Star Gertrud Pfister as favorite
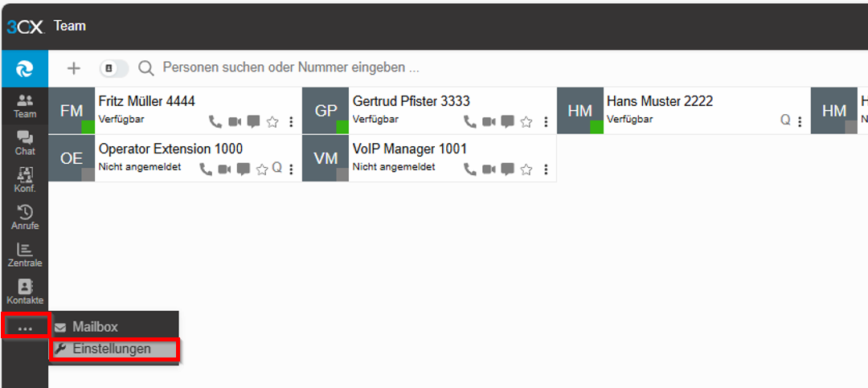 [x=526, y=122]
